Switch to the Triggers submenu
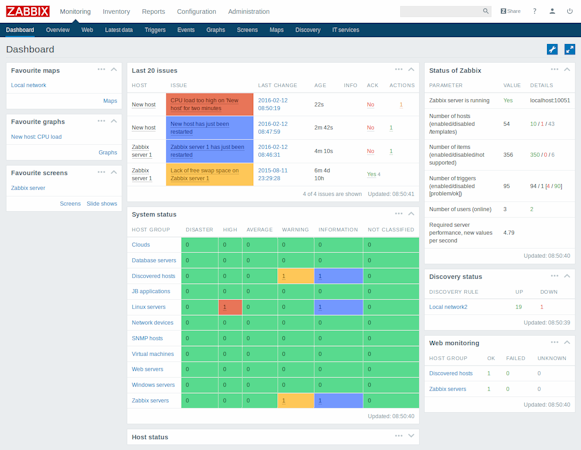581x450 pixels. (x=155, y=30)
